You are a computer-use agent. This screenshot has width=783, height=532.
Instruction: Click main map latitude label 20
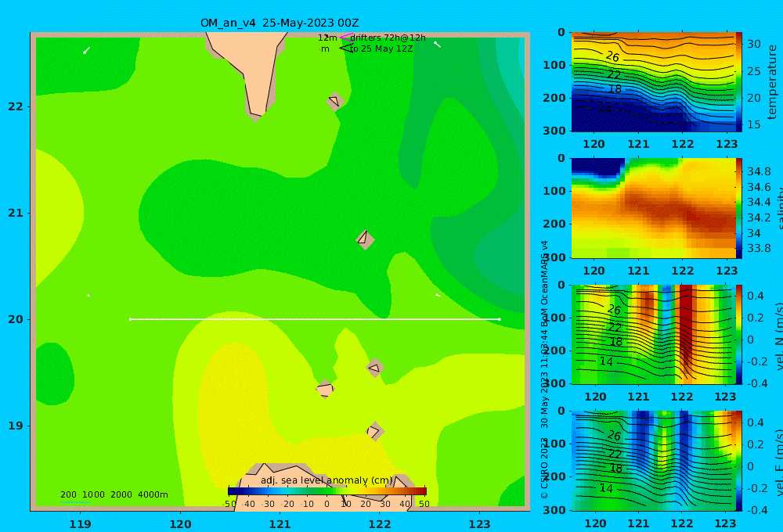16,319
